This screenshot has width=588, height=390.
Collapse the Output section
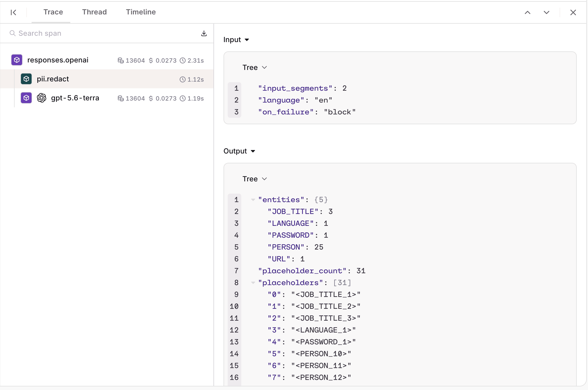pos(239,151)
